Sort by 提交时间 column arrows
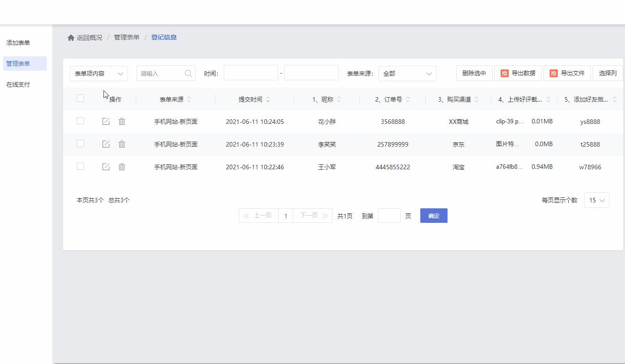The image size is (625, 364). (x=268, y=99)
